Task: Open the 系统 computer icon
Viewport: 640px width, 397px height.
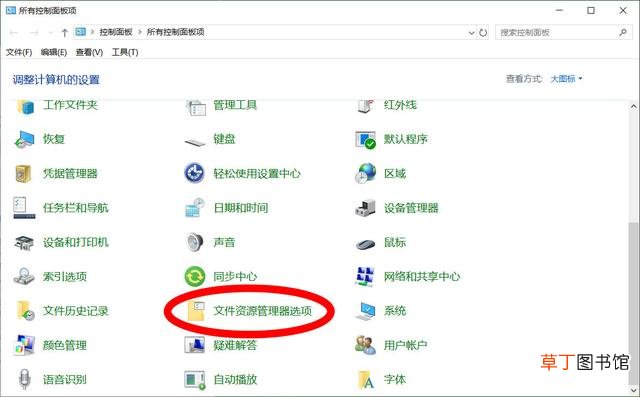Action: 365,311
